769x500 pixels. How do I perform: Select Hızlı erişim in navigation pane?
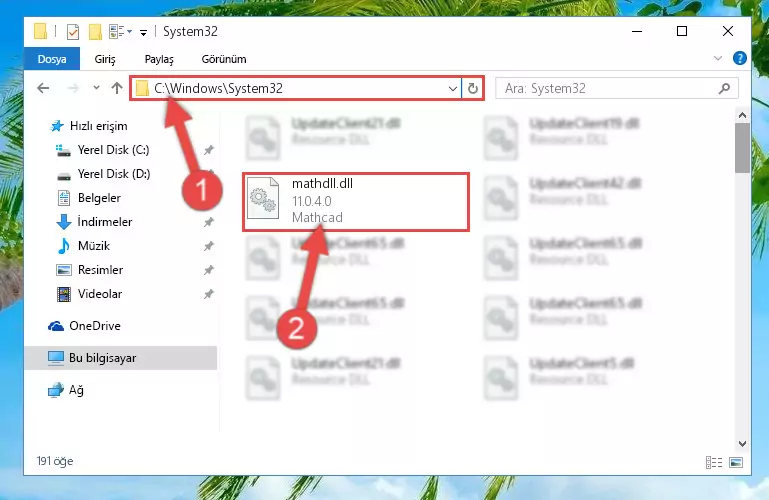click(98, 126)
